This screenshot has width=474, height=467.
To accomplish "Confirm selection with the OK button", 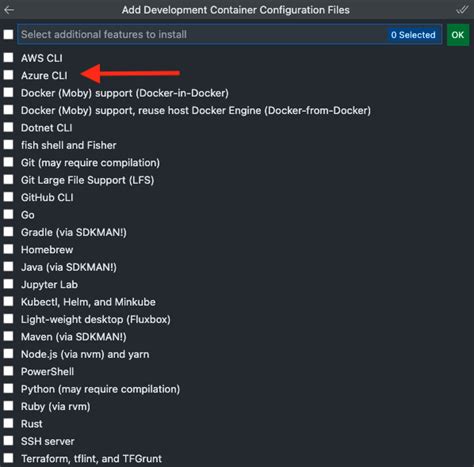I will tap(458, 35).
